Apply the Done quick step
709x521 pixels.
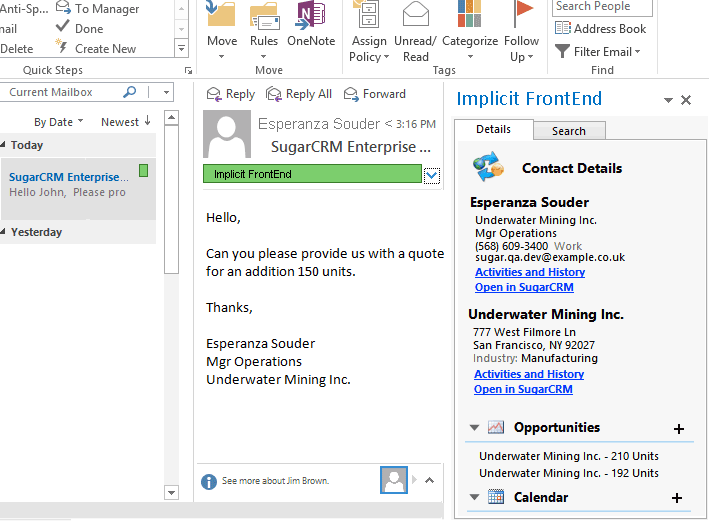80,28
